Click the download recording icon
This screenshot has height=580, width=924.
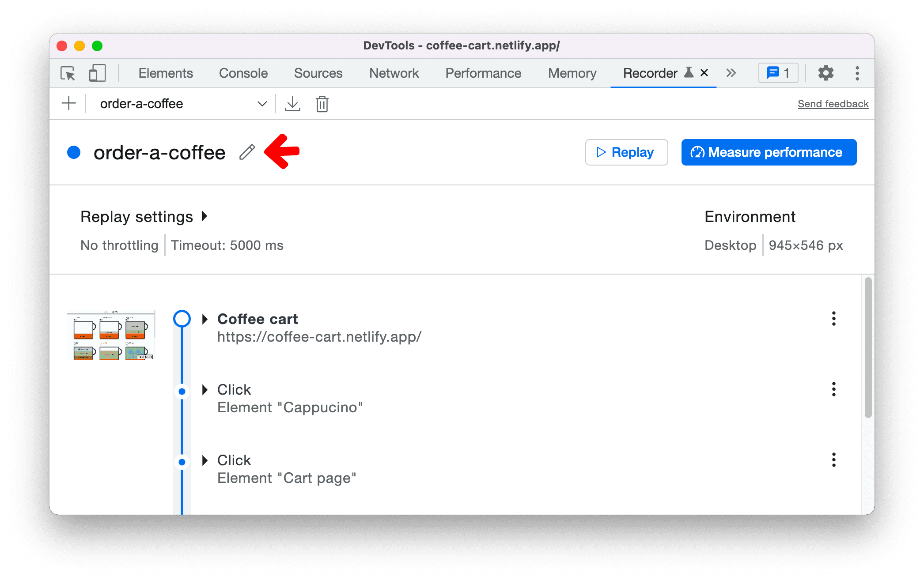tap(292, 104)
